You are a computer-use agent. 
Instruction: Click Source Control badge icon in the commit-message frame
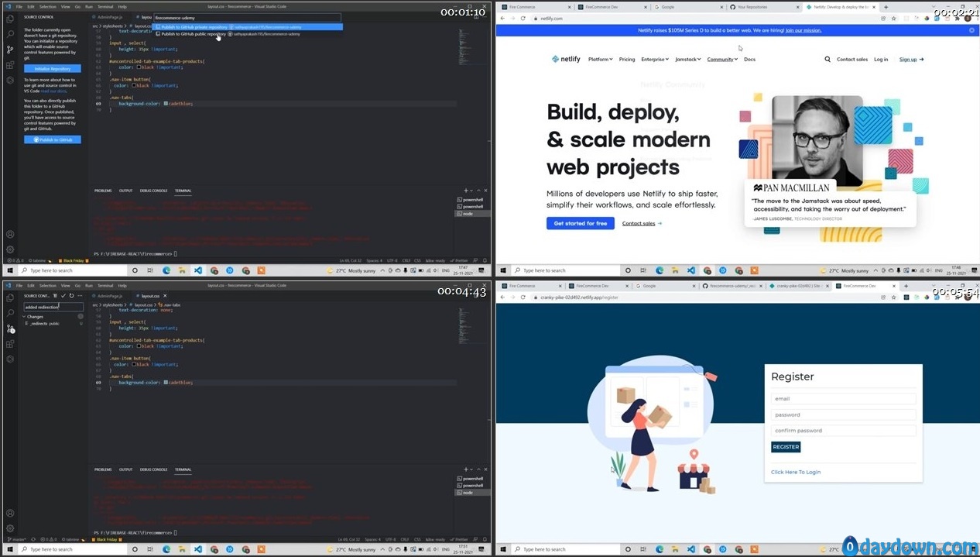(10, 328)
